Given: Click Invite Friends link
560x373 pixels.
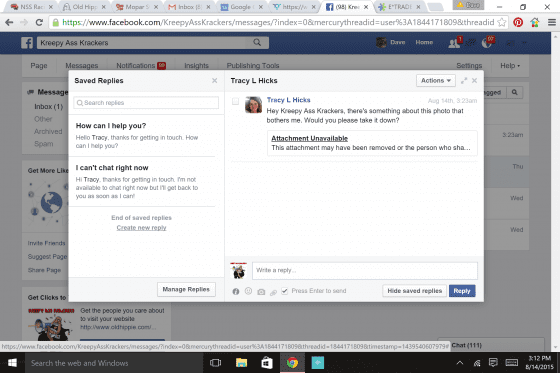Looking at the screenshot, I should (46, 243).
